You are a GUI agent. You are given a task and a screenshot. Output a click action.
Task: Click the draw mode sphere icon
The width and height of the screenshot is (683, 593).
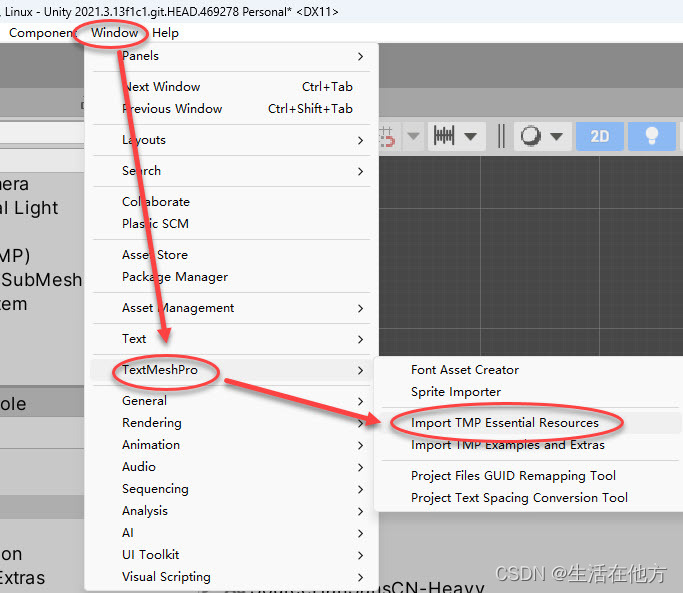point(531,136)
